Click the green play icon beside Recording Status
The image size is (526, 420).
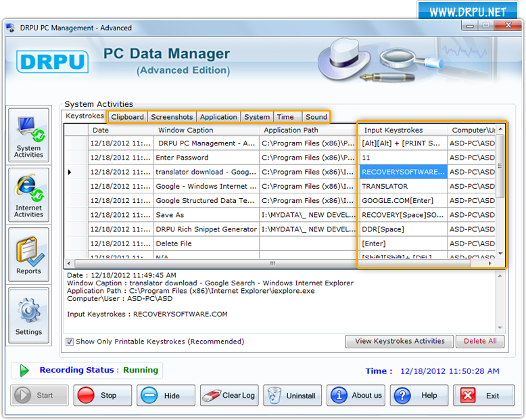pyautogui.click(x=24, y=371)
